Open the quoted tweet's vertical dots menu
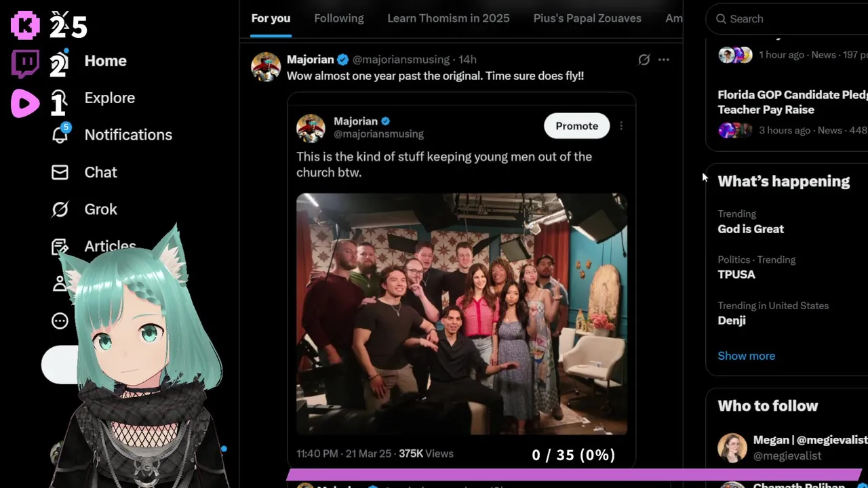This screenshot has height=488, width=868. 621,126
